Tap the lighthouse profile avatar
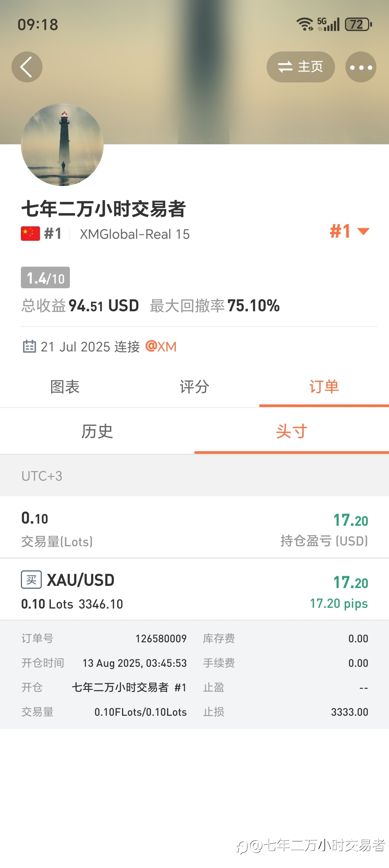 click(x=62, y=145)
